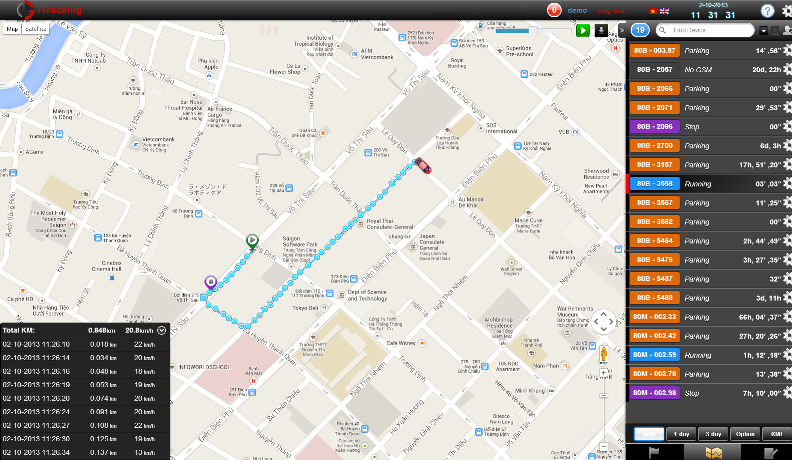Click the map pan control

[x=603, y=322]
